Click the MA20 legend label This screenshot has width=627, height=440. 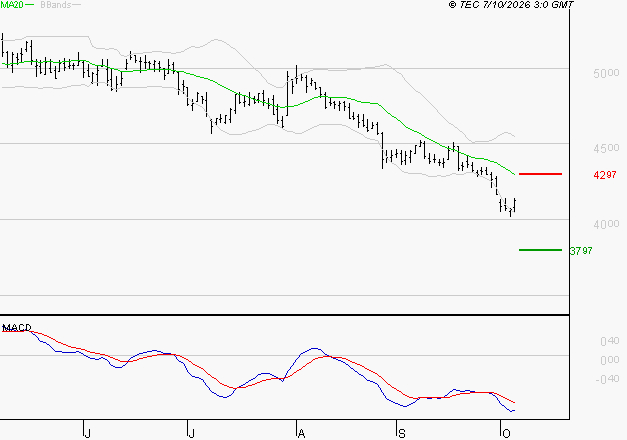coord(12,5)
